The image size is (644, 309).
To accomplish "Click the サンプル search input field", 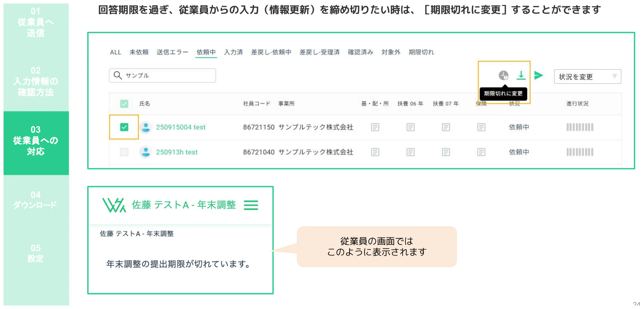I will (x=162, y=75).
